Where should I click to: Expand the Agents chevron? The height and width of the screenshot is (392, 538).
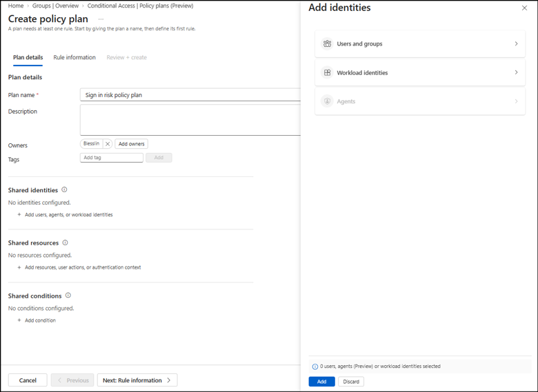click(516, 101)
